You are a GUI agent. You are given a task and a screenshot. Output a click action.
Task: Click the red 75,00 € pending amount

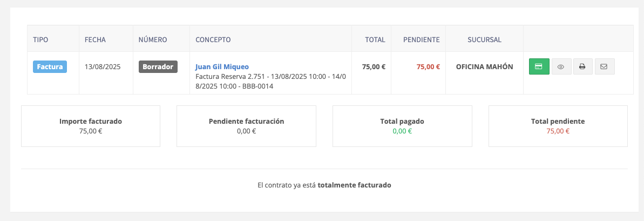428,66
